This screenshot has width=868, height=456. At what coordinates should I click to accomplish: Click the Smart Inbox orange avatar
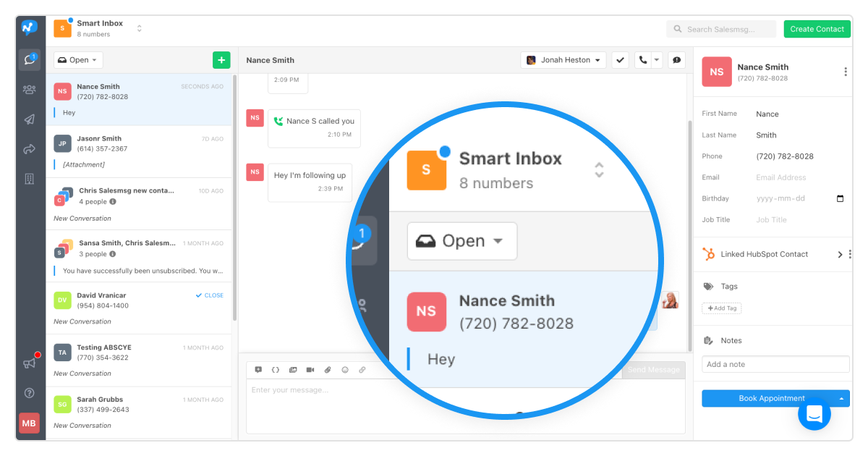[63, 28]
